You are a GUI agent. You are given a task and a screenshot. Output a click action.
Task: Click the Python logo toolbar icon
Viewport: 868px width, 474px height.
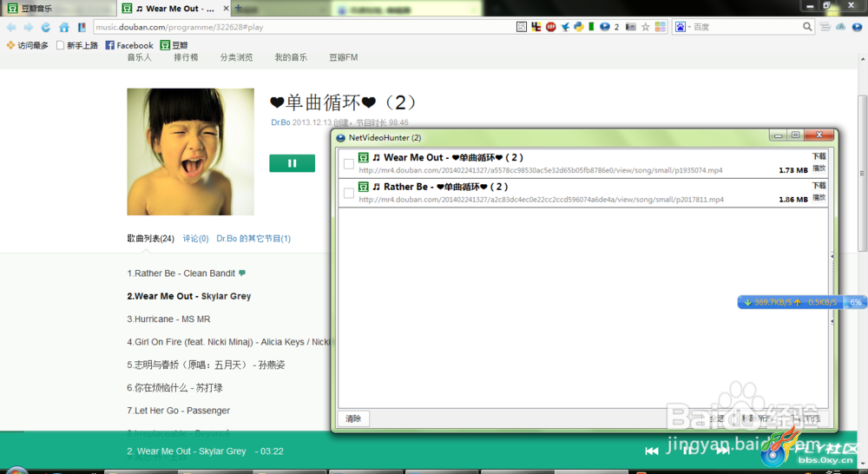578,27
